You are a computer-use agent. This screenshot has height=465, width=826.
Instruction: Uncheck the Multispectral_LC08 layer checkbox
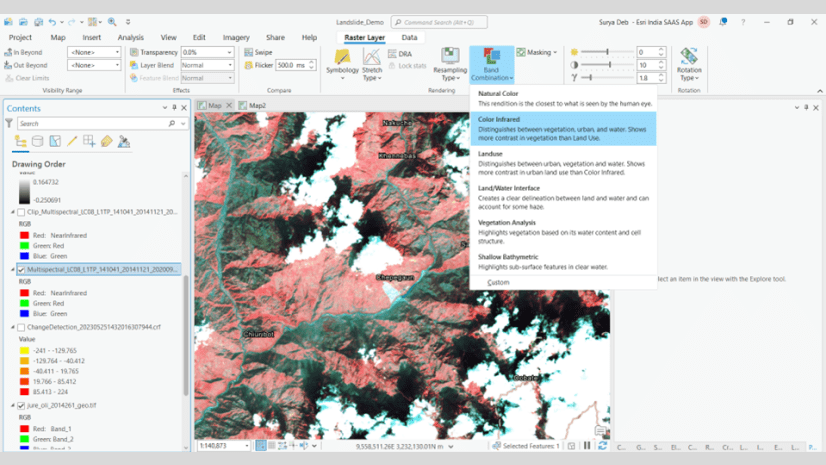pos(22,269)
